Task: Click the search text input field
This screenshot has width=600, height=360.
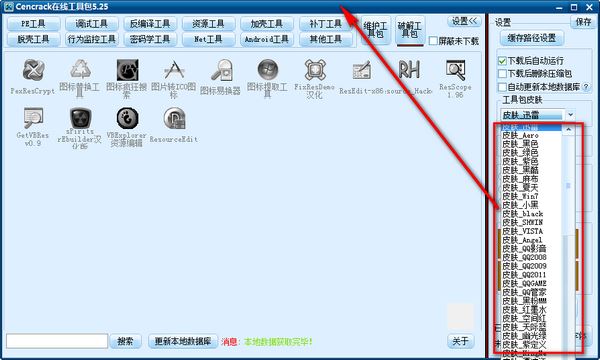Action: 57,341
